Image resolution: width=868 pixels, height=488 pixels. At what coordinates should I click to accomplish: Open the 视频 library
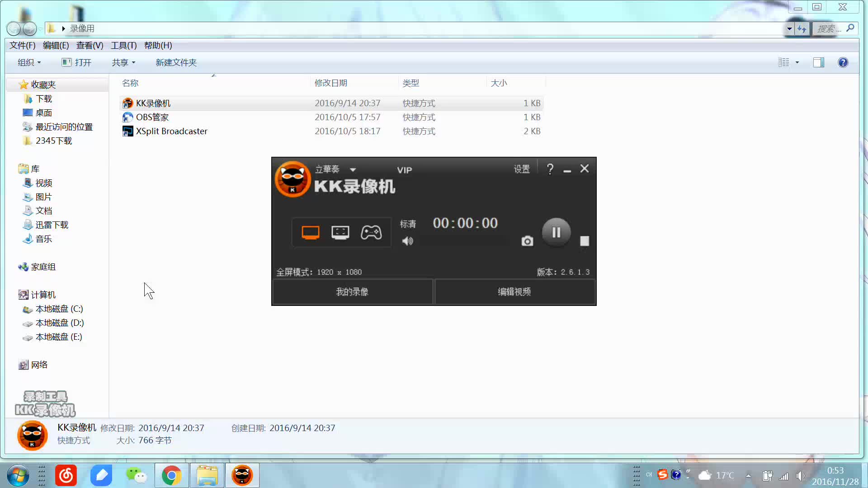tap(44, 183)
